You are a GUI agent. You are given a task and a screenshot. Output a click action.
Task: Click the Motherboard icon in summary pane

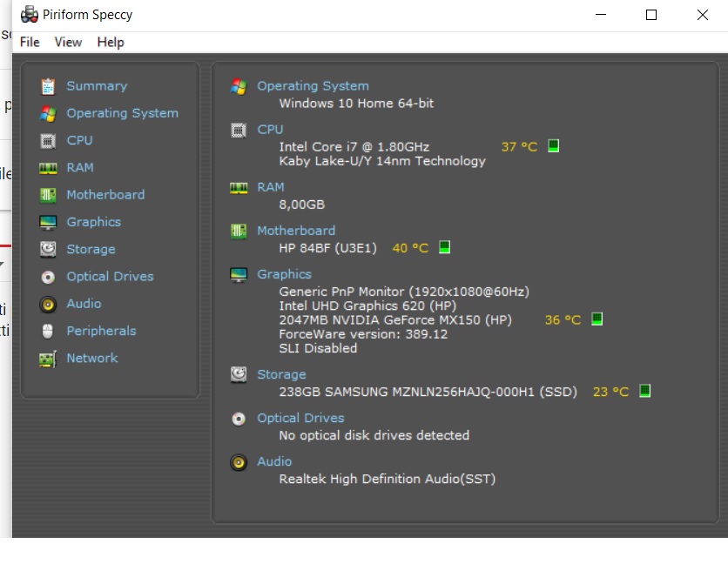239,231
